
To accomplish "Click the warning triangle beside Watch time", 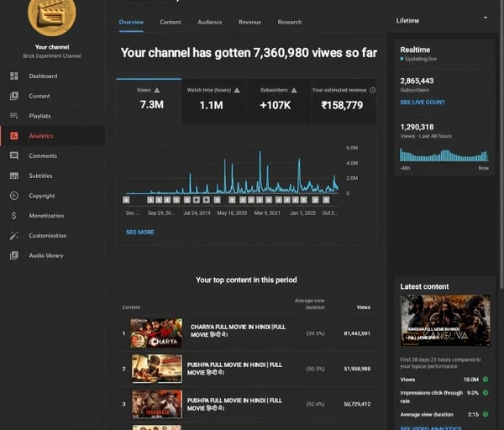I will coord(237,90).
